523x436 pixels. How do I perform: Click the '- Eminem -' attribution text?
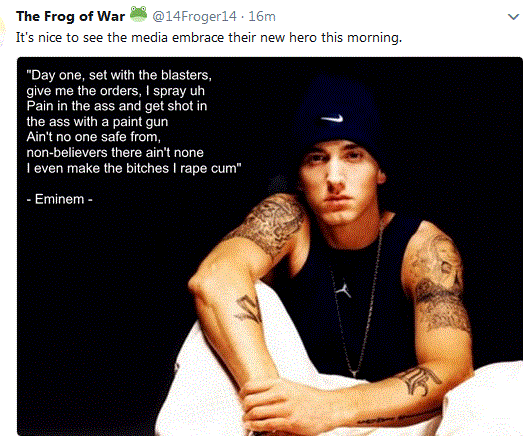(59, 199)
